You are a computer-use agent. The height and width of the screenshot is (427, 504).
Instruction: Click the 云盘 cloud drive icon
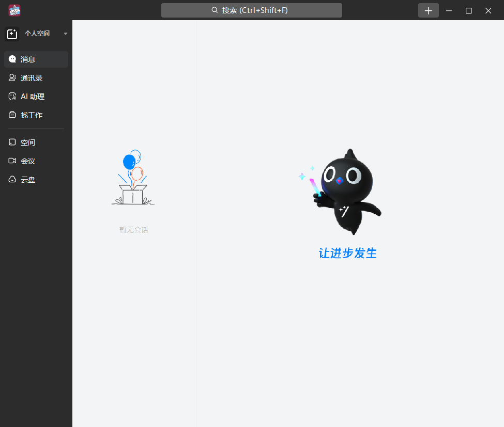(x=12, y=179)
